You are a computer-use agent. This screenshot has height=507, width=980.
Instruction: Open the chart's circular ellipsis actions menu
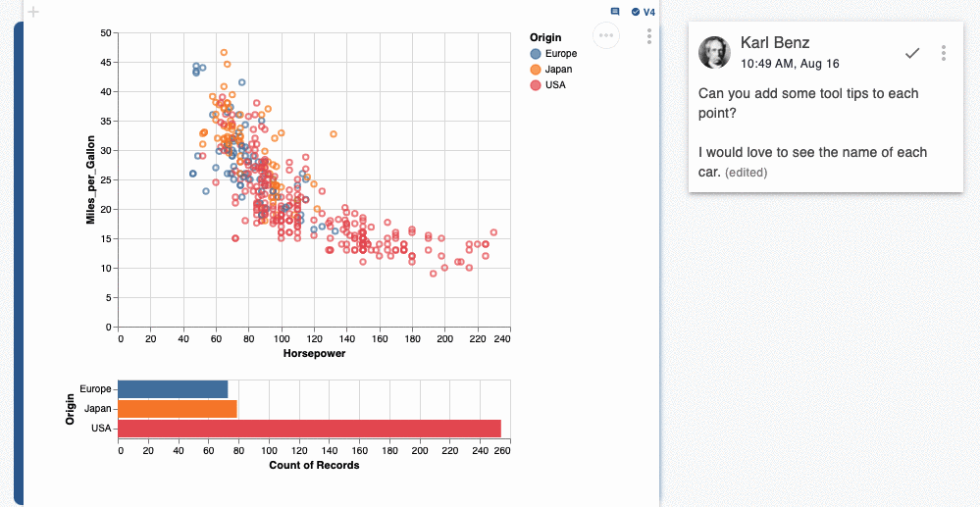(606, 35)
